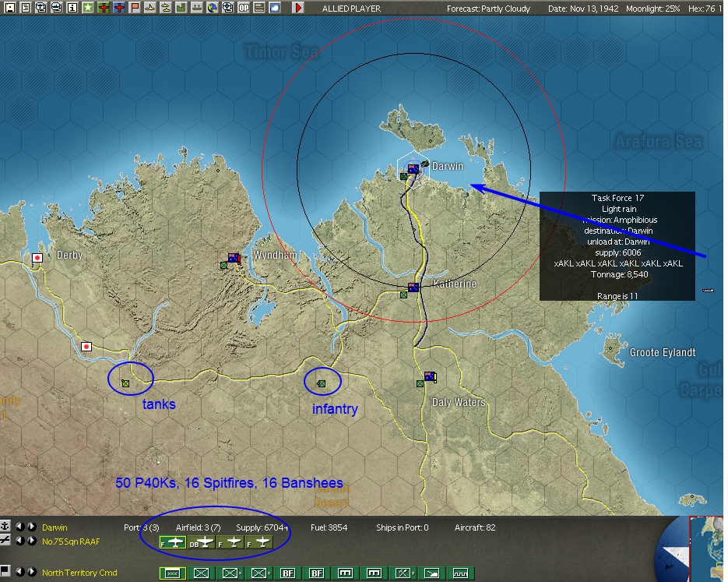Open the North Territory Cmd link
The width and height of the screenshot is (728, 582).
coord(79,573)
